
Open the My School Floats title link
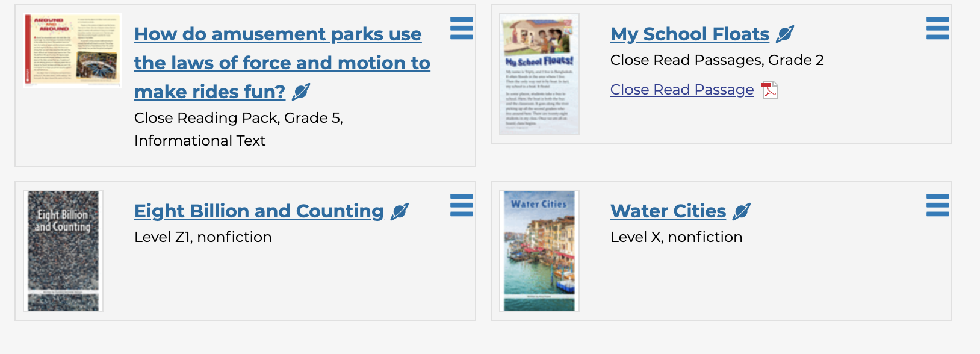pos(689,34)
